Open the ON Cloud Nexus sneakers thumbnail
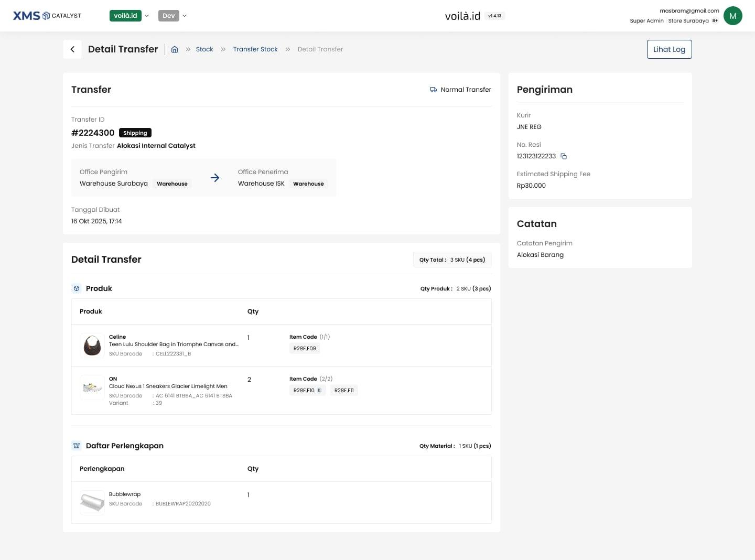Image resolution: width=755 pixels, height=560 pixels. pos(92,387)
